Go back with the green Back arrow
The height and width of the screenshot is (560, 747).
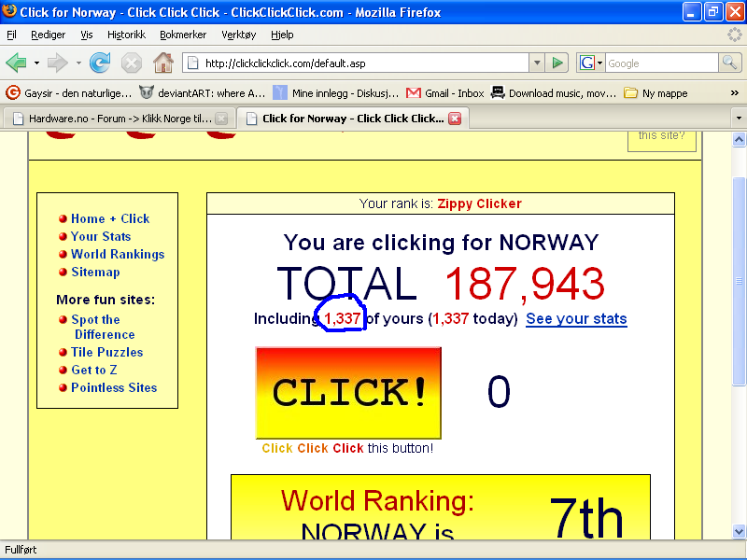point(16,63)
